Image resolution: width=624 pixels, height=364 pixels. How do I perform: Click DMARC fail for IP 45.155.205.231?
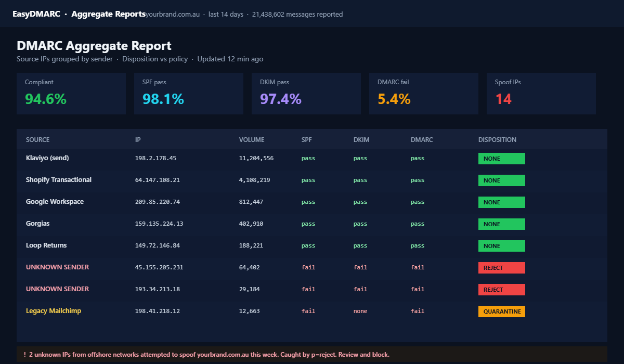coord(418,267)
